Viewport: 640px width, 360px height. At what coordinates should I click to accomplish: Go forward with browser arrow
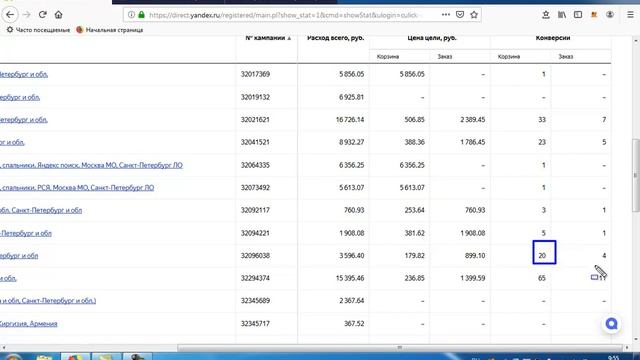click(27, 15)
